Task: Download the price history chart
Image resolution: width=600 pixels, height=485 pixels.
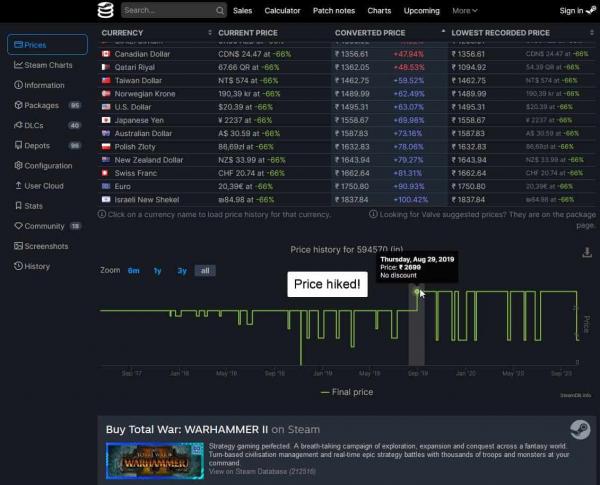Action: tap(587, 253)
